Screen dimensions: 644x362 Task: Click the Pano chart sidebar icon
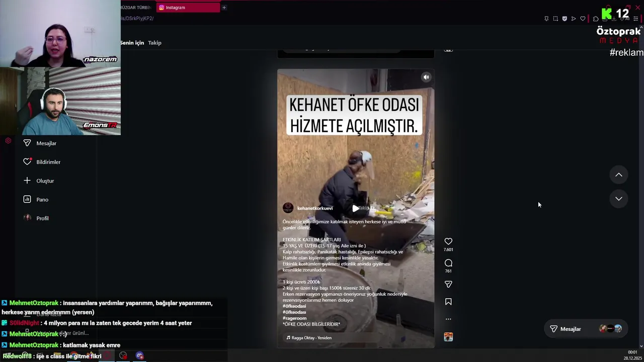[27, 200]
